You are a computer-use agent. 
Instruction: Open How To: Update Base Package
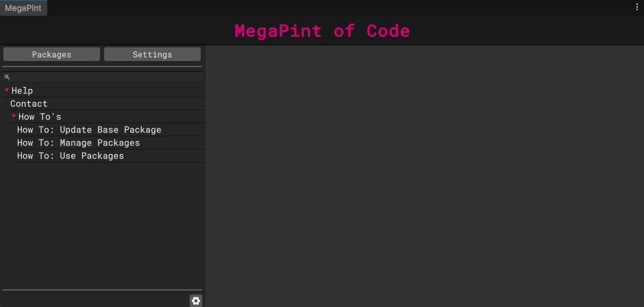pyautogui.click(x=89, y=130)
